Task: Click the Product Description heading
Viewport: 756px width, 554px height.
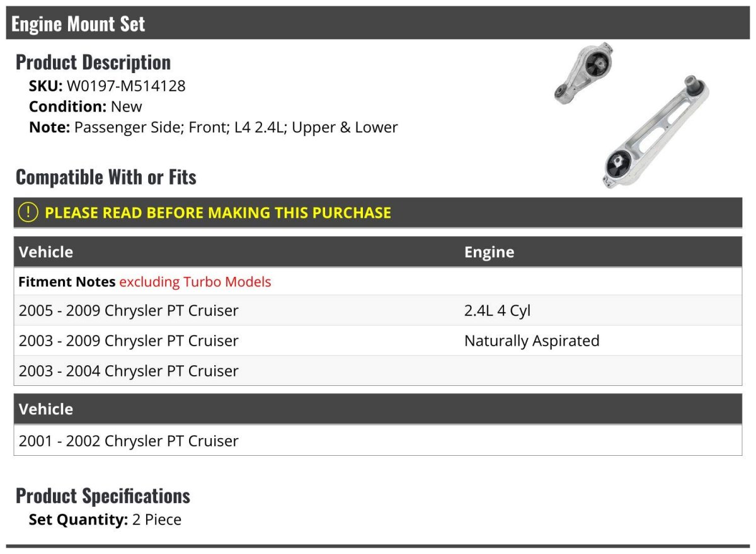Action: coord(93,62)
